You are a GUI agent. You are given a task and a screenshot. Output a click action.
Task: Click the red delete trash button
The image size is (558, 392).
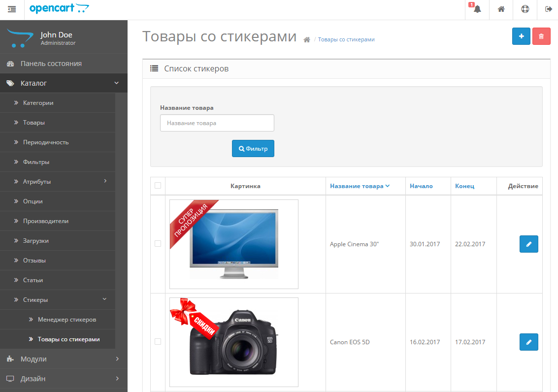point(541,36)
